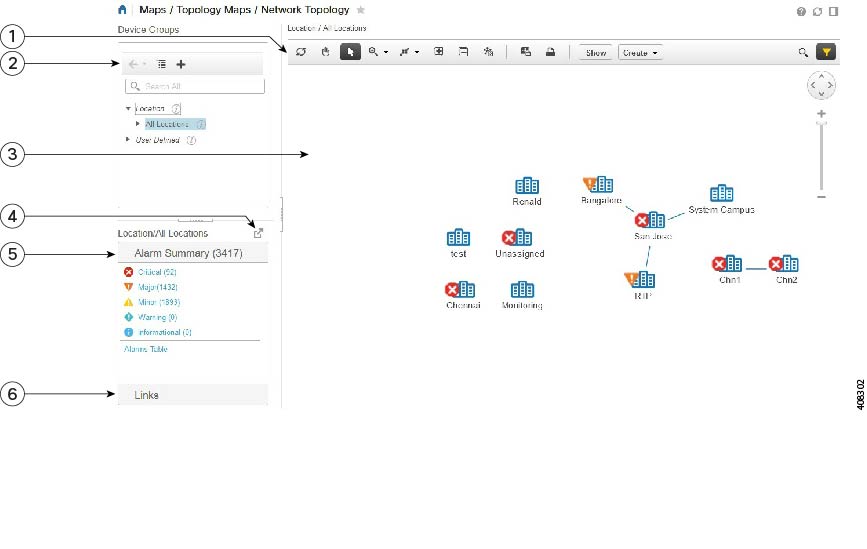The image size is (867, 549).
Task: Click the link between Chn1 and Chn2
Action: point(756,269)
